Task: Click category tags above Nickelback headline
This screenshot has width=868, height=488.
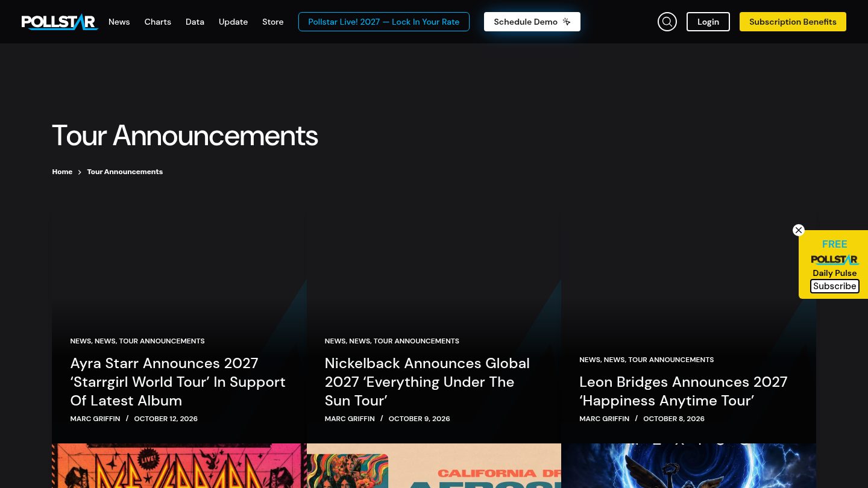Action: click(392, 341)
